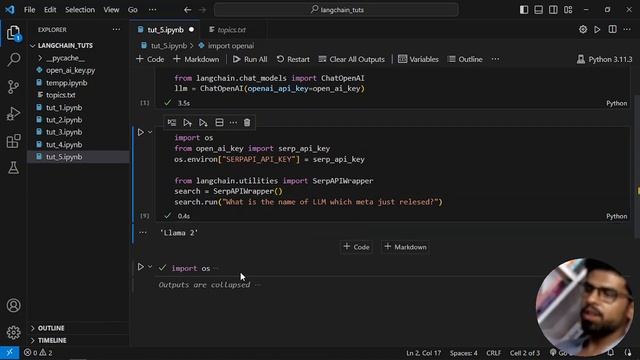640x360 pixels.
Task: Click Spaces: 4 indentation indicator
Action: click(x=463, y=353)
